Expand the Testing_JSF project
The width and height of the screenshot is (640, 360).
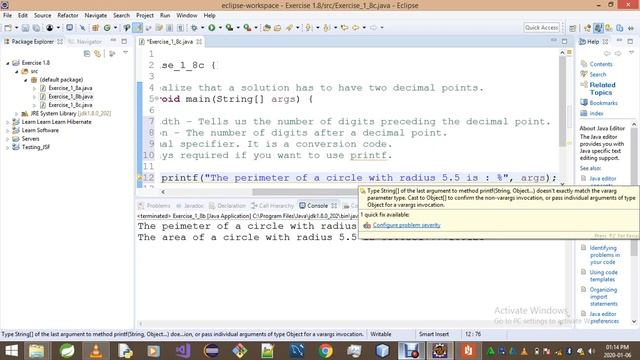[7, 147]
